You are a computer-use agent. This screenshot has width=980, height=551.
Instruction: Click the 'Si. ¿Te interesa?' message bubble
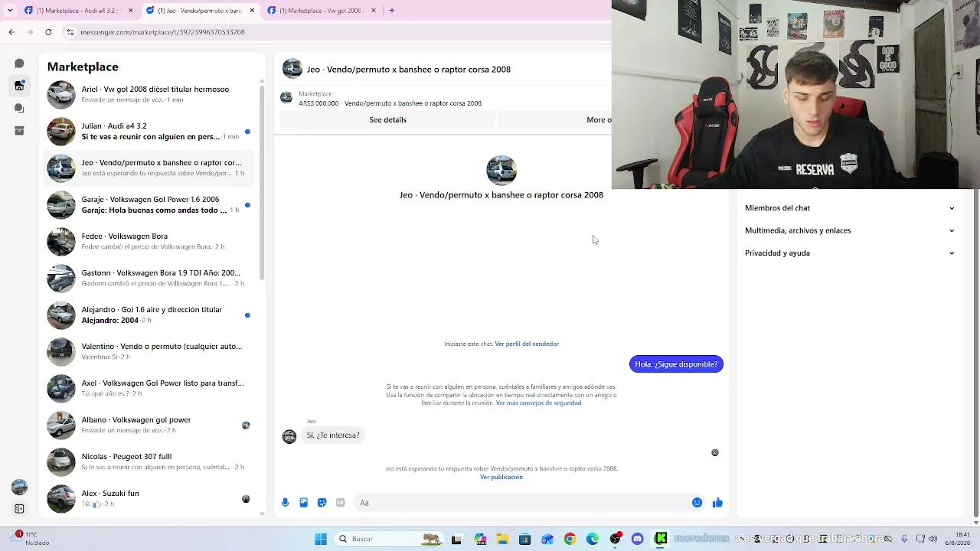[333, 435]
